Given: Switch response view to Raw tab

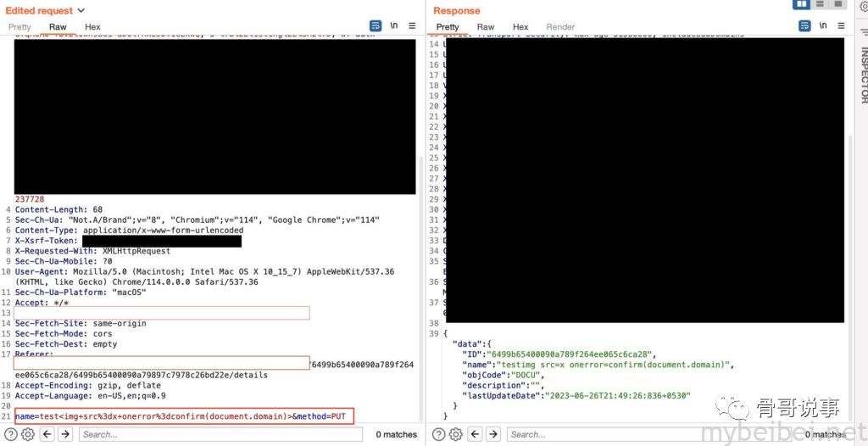Looking at the screenshot, I should [x=486, y=26].
